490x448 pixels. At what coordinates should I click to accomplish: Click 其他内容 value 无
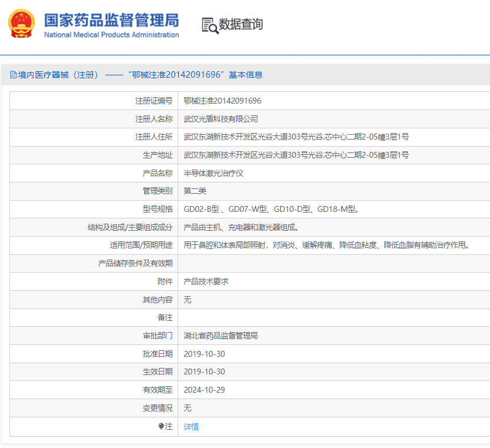pyautogui.click(x=188, y=300)
